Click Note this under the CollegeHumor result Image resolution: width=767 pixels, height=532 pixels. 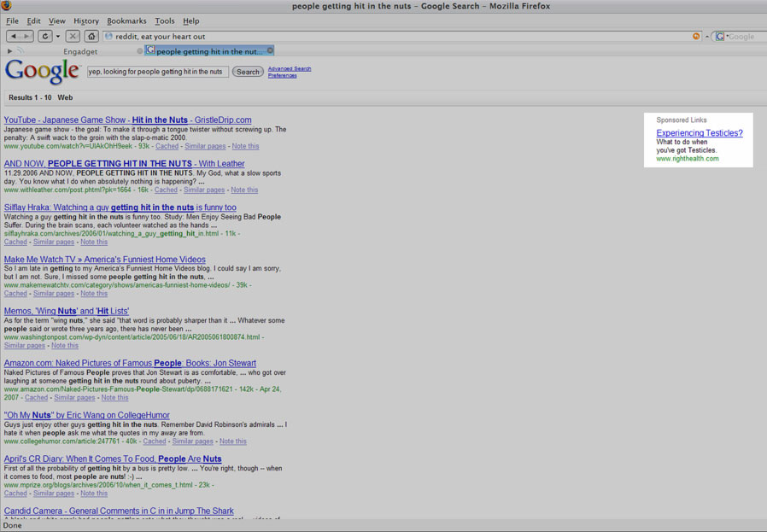[233, 441]
